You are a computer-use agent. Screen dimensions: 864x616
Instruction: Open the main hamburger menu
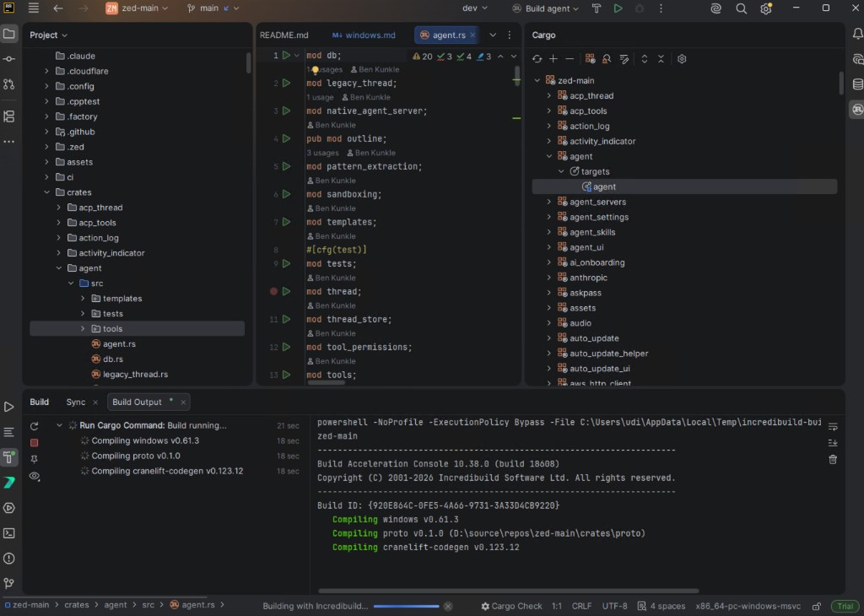tap(34, 8)
